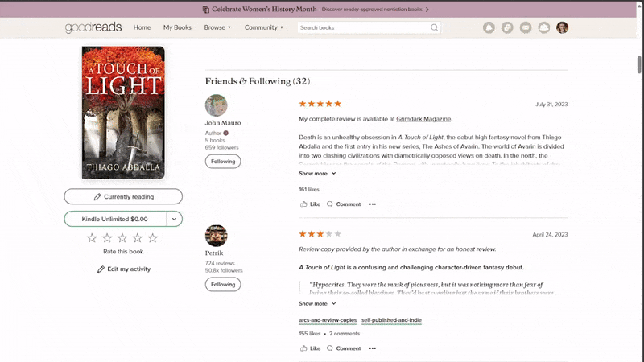Viewport: 644px width, 362px height.
Task: View 2 comments on Petrik's review
Action: [x=345, y=334]
